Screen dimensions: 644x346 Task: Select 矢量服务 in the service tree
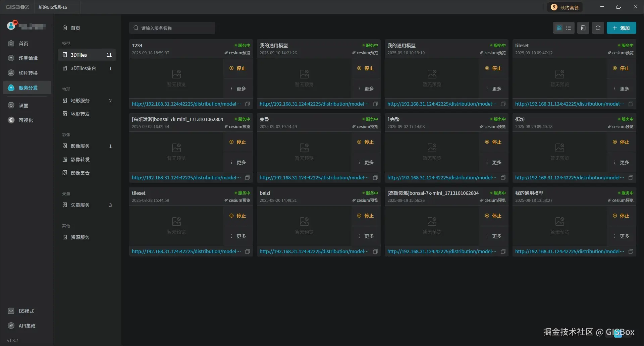tap(87, 205)
